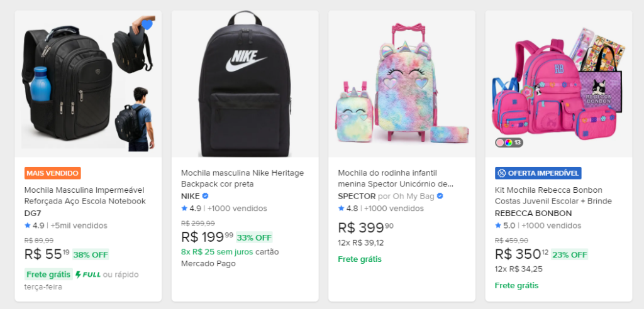Open the Spector Unicórnio rodinha backpack title
Screen dimensions: 644x309
point(396,178)
